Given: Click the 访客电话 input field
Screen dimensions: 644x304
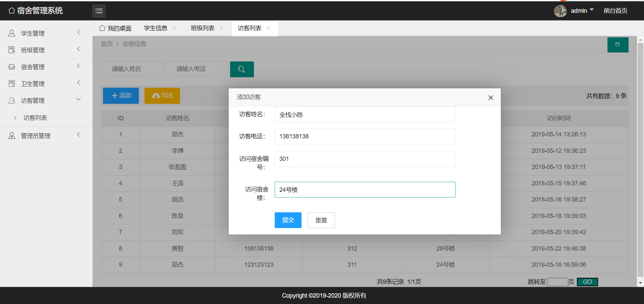Looking at the screenshot, I should tap(365, 137).
